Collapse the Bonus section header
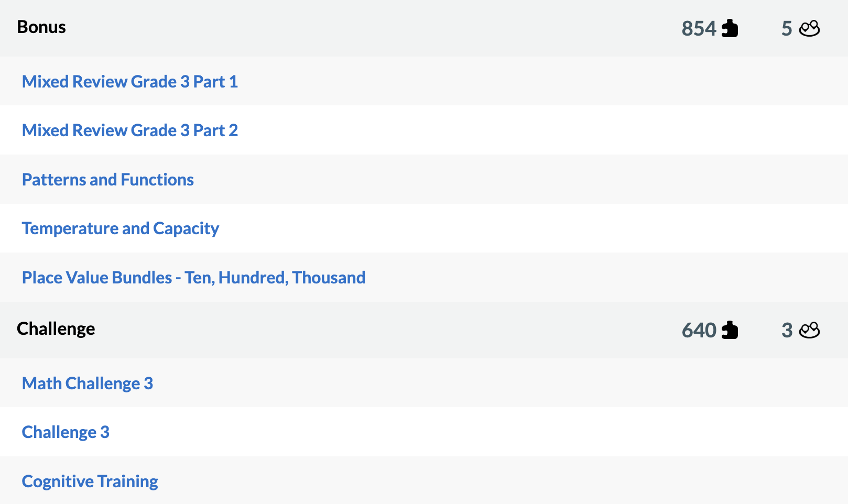 click(x=41, y=27)
